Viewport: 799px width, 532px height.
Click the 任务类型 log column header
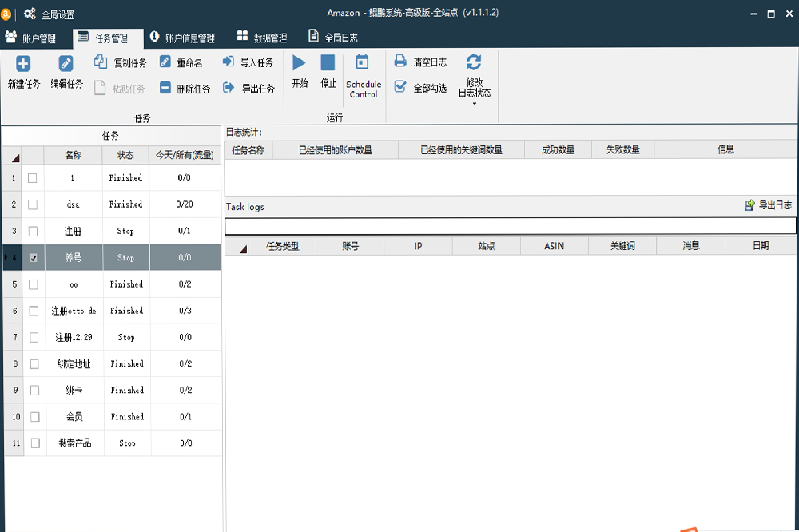[x=282, y=246]
